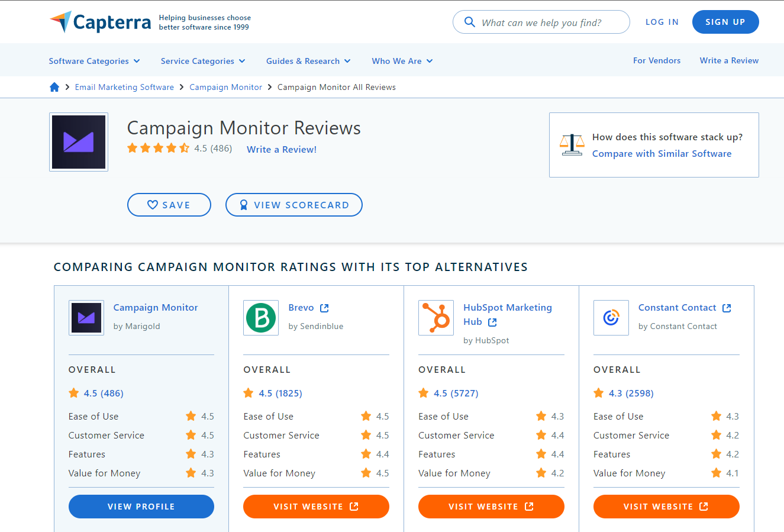Click the Sign Up button
The height and width of the screenshot is (532, 784).
(x=725, y=22)
